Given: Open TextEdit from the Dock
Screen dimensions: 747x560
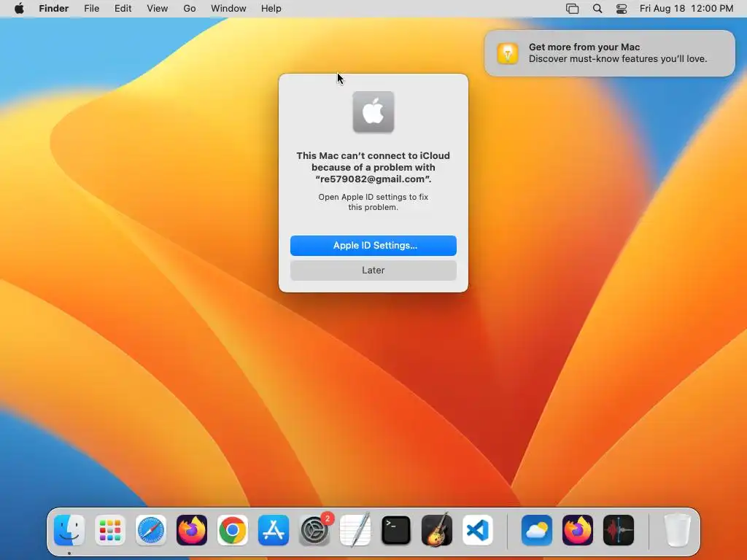Looking at the screenshot, I should point(355,530).
